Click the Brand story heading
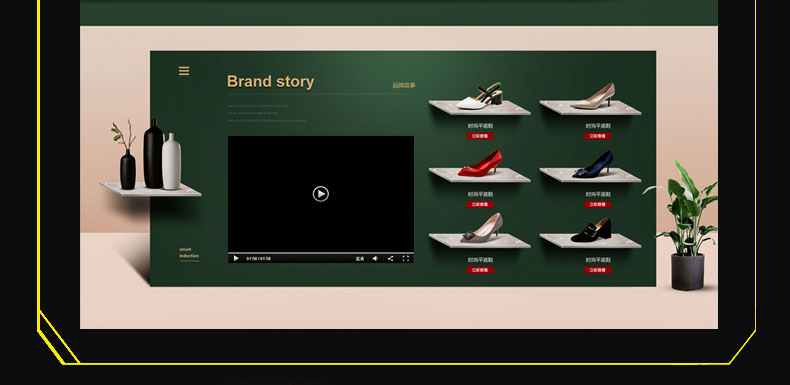790x385 pixels. [x=271, y=82]
